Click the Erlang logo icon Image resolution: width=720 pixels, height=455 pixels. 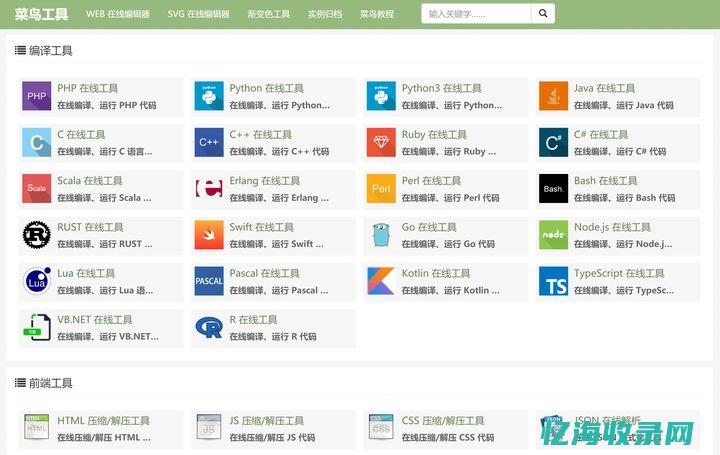[209, 189]
